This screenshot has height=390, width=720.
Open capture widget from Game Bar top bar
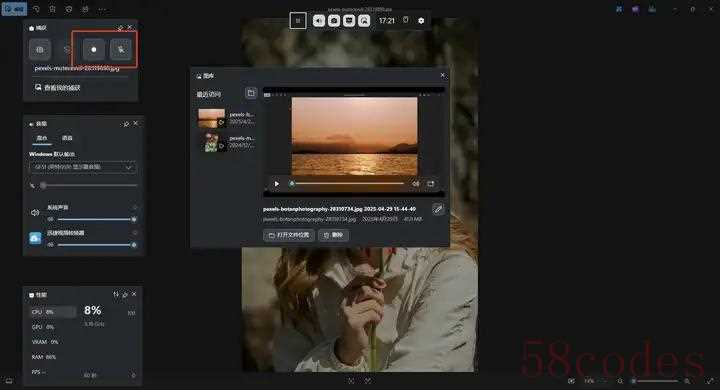coord(334,21)
